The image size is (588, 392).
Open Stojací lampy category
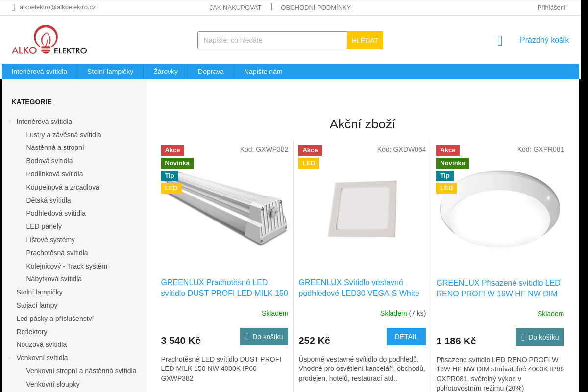[x=37, y=305]
